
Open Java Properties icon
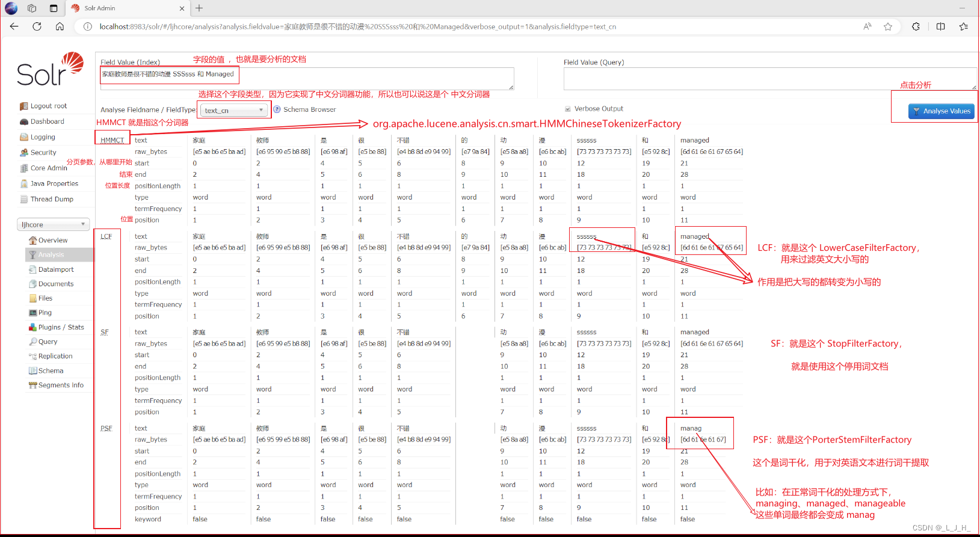(x=24, y=184)
